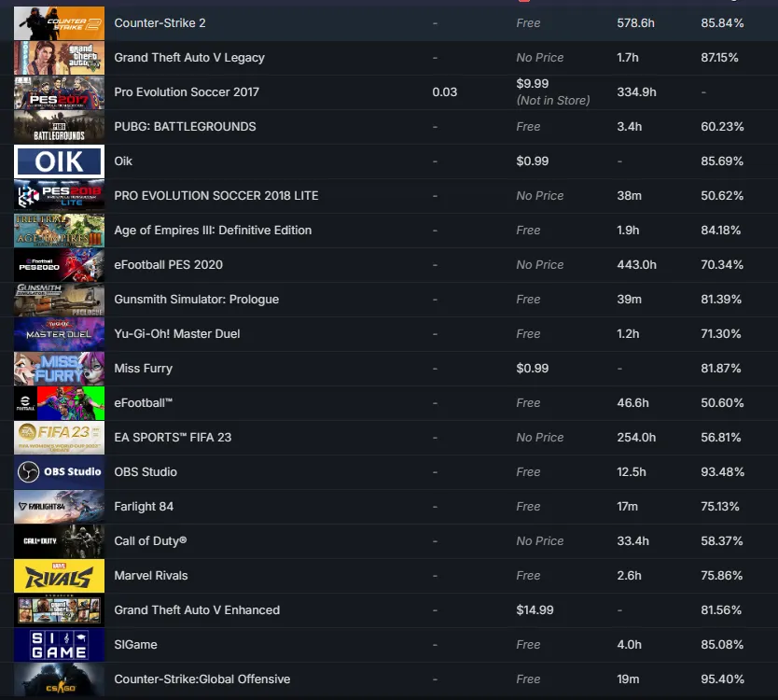Open the SIGame logo thumbnail
Viewport: 778px width, 700px height.
(x=59, y=645)
